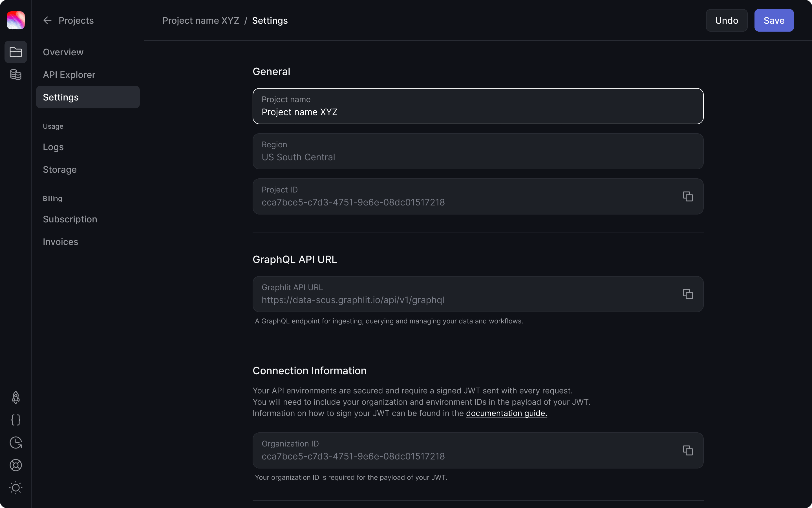Click the Project ID field text
This screenshot has height=508, width=812.
click(x=353, y=202)
